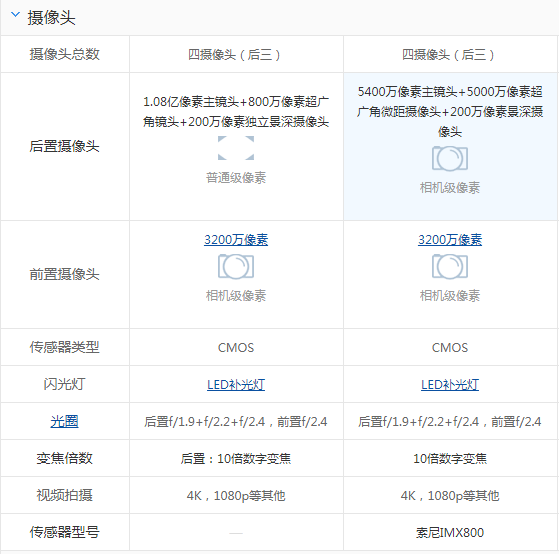Select the 1.08亿像素主镜头 rear camera text

[236, 112]
